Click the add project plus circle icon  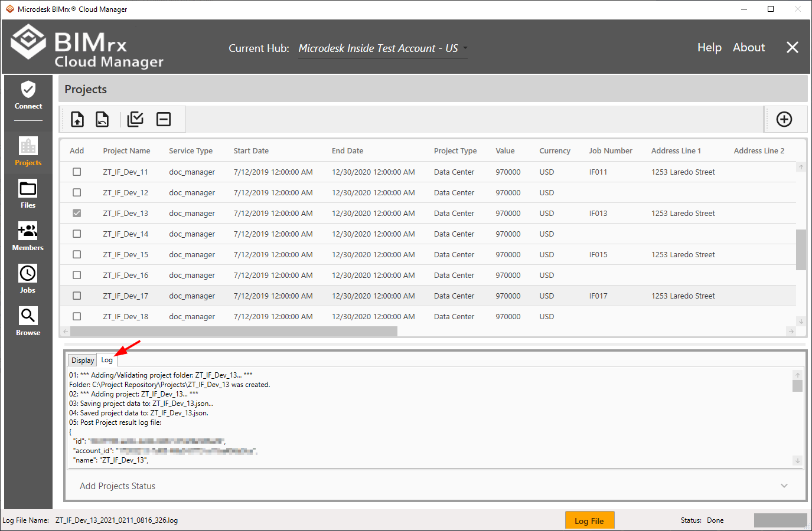pos(784,119)
